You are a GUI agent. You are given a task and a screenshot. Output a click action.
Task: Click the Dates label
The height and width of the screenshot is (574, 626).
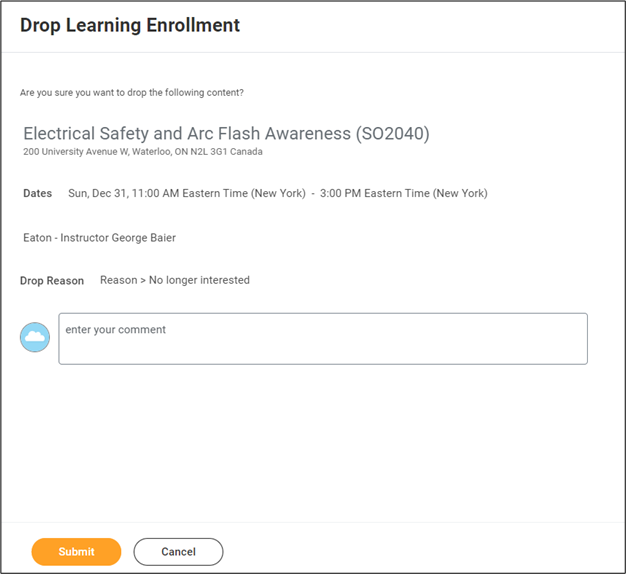point(38,193)
